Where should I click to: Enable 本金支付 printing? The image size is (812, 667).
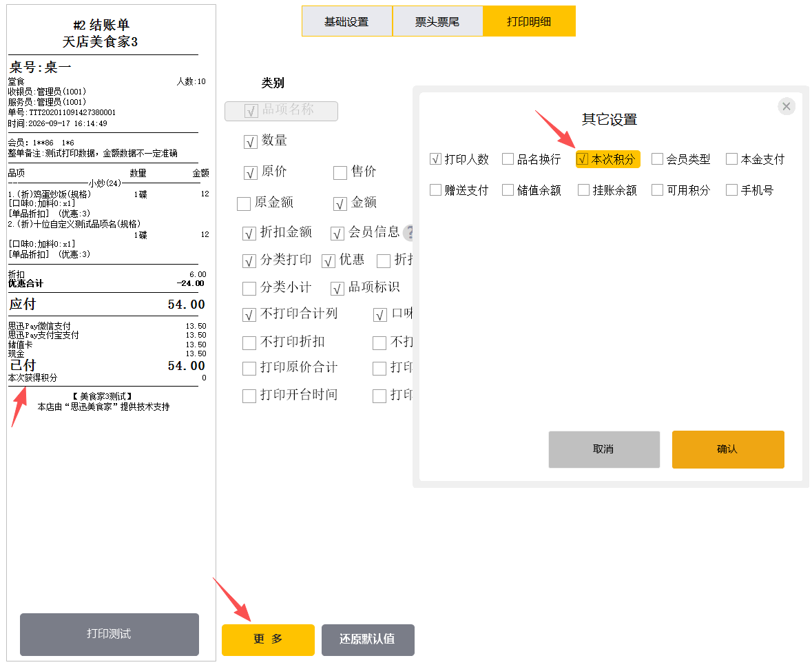coord(731,159)
